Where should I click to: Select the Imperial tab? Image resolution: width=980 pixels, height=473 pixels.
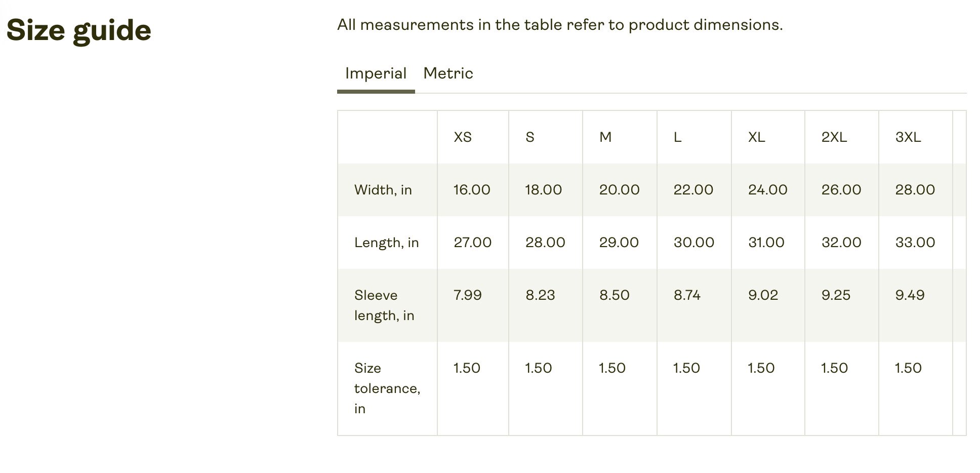[x=376, y=73]
